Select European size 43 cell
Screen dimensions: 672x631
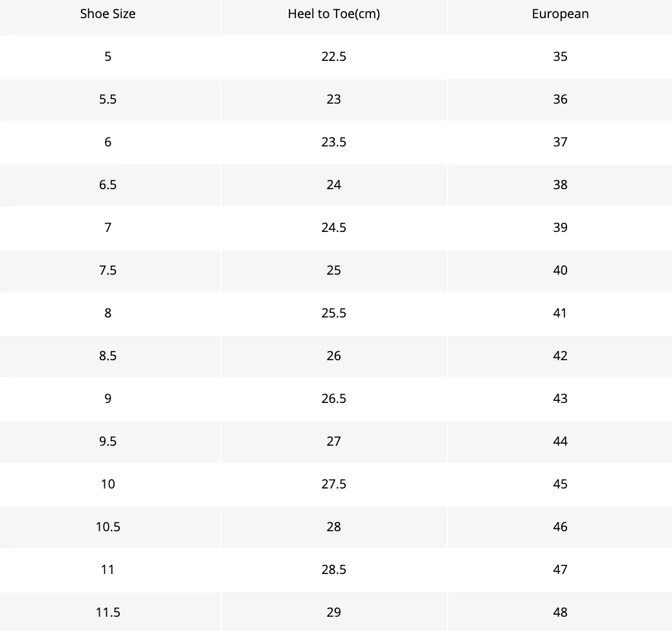tap(560, 398)
